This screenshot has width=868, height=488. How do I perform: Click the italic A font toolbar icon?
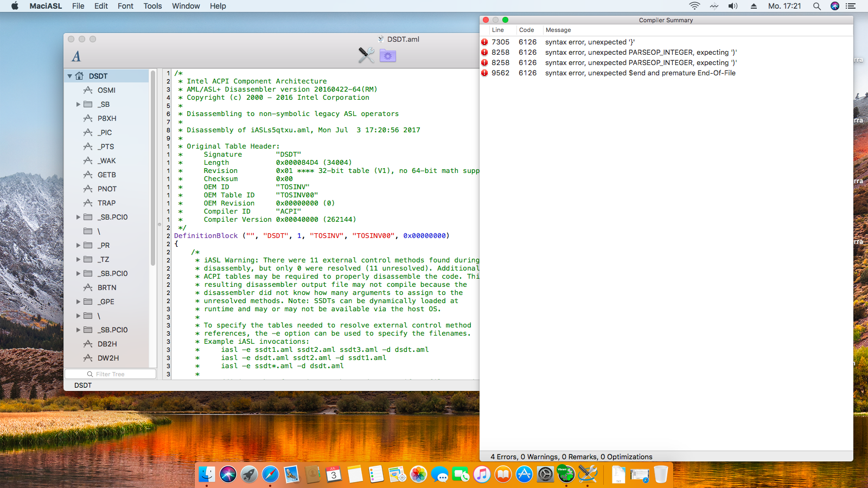(x=76, y=56)
